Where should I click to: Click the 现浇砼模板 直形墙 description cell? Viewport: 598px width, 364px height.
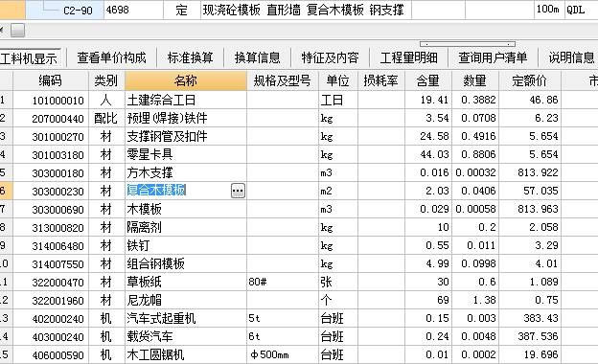306,10
